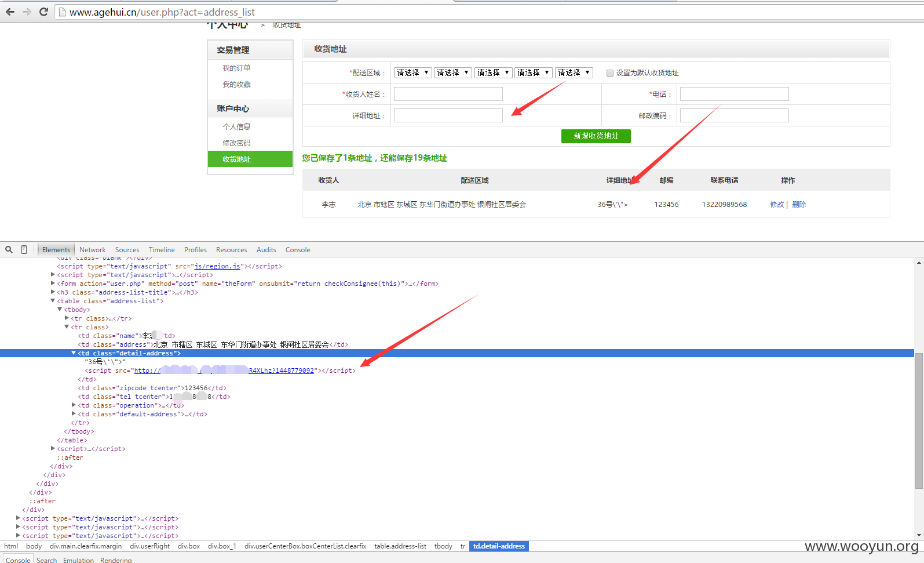Click the page icon in address bar
Image resolution: width=924 pixels, height=563 pixels.
63,12
